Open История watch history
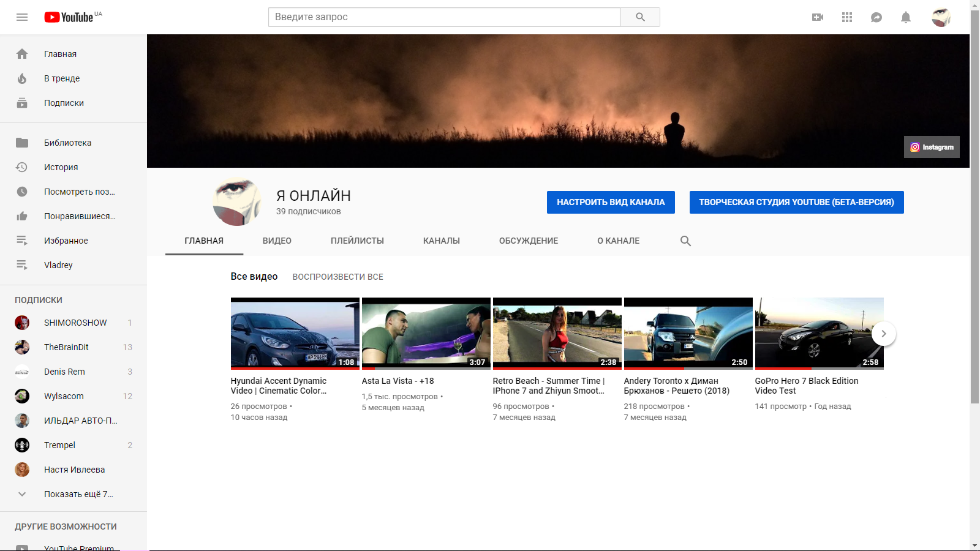 (73, 167)
